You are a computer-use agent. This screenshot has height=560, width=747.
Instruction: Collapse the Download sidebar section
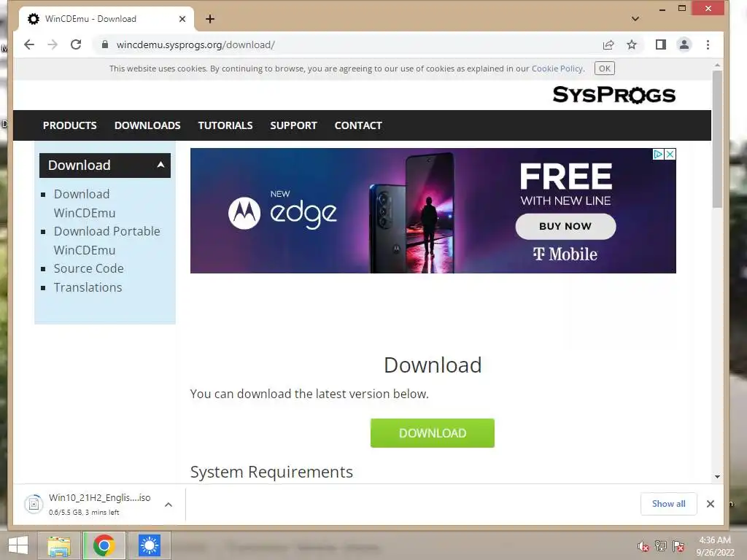click(105, 166)
